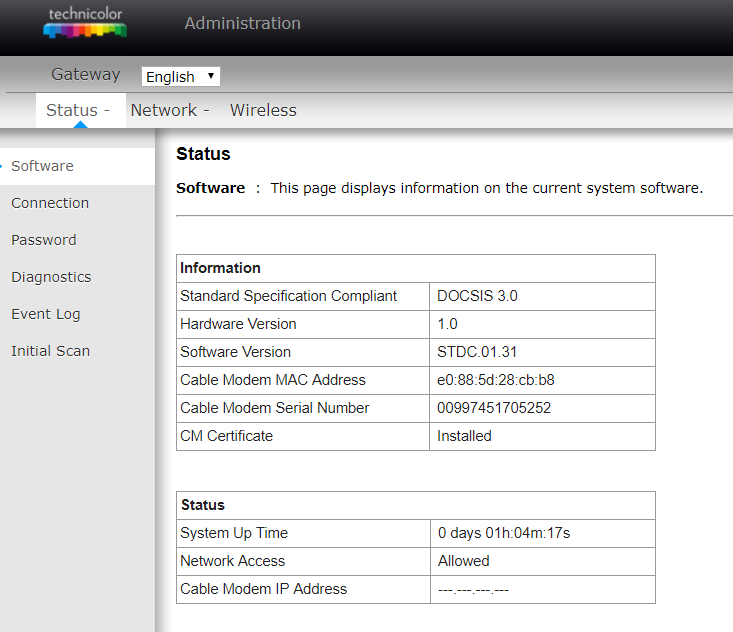Click the Network Access Allowed cell
The width and height of the screenshot is (733, 632).
click(x=543, y=561)
